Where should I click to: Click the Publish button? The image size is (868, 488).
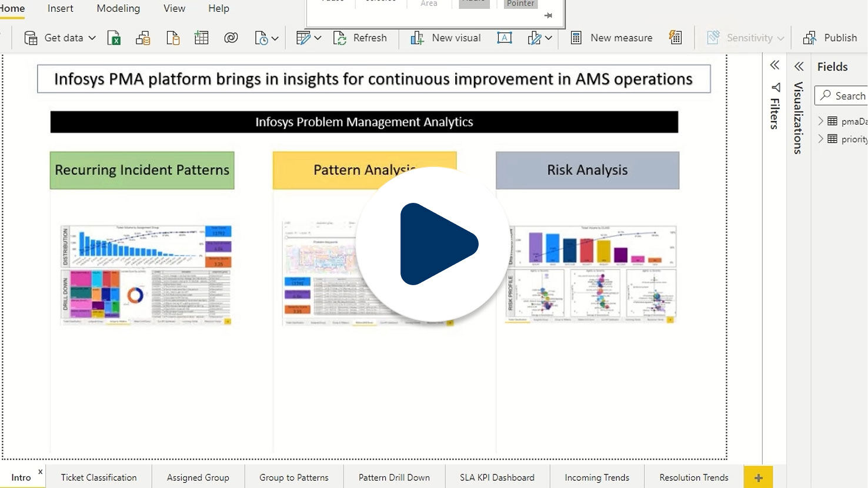click(830, 38)
